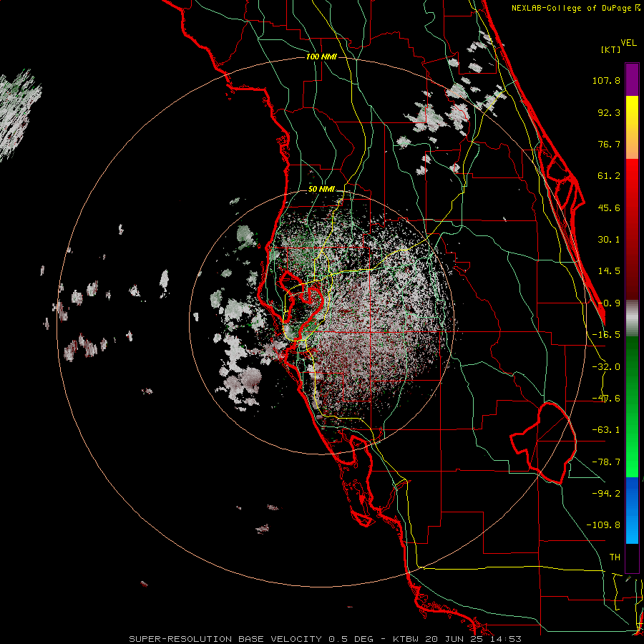Select the -16.5 value on velocity scale
This screenshot has height=644, width=644.
tap(606, 335)
